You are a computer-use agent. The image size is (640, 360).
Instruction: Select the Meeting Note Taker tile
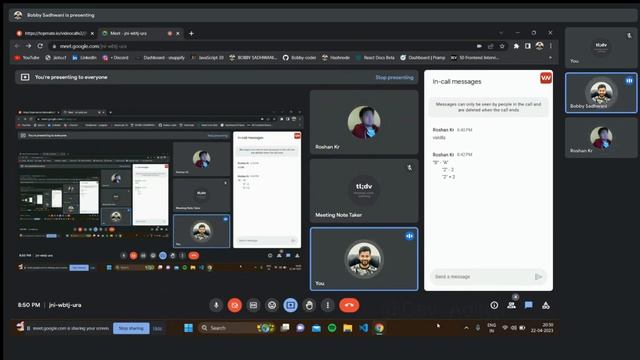pyautogui.click(x=364, y=191)
